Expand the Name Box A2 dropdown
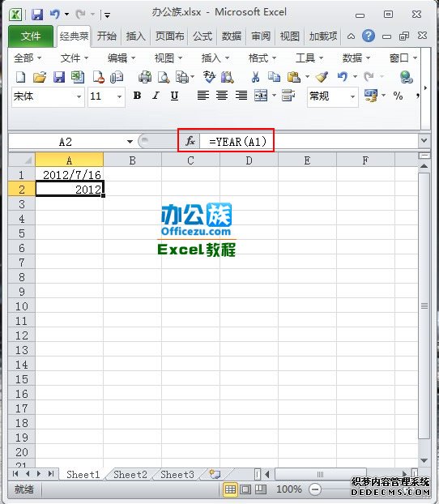The width and height of the screenshot is (439, 504). point(130,142)
